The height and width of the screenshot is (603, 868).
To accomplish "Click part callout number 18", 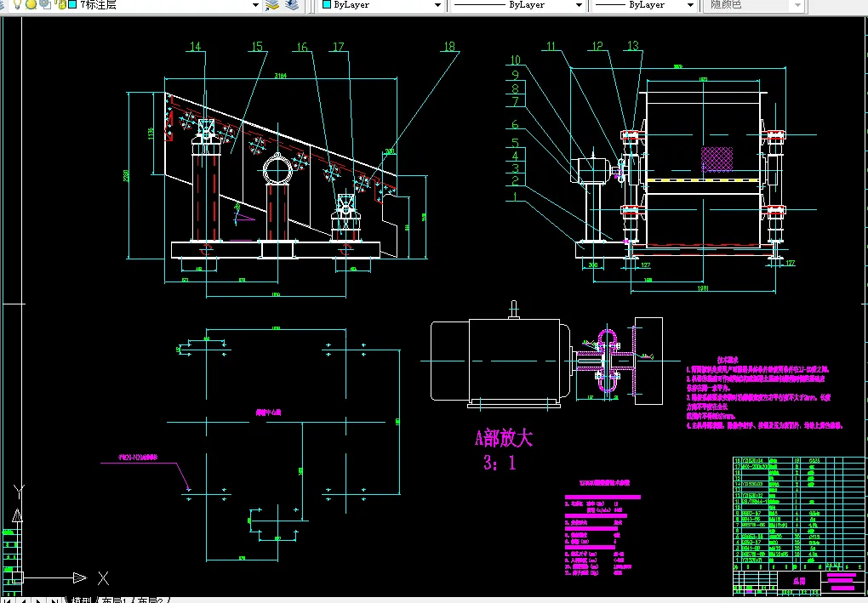I will tap(449, 47).
